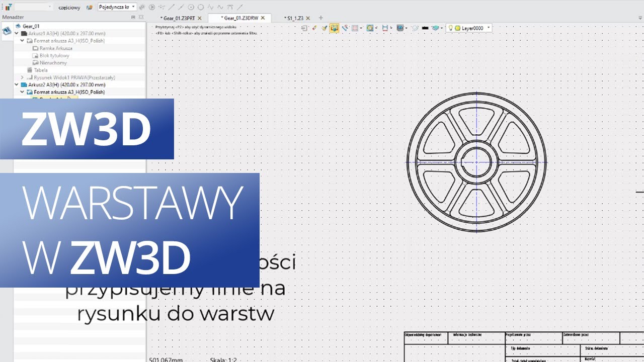Select the spline curve tool
644x362 pixels.
[x=220, y=7]
